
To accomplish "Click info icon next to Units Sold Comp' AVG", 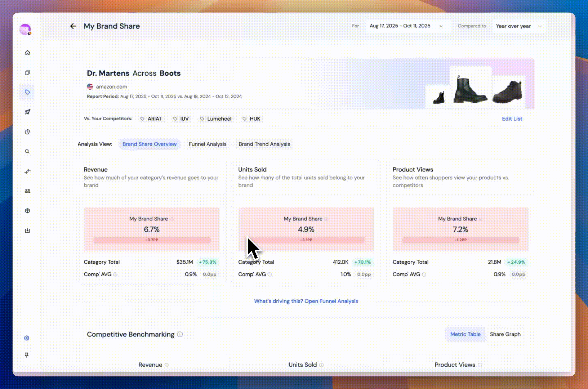I will coord(270,274).
